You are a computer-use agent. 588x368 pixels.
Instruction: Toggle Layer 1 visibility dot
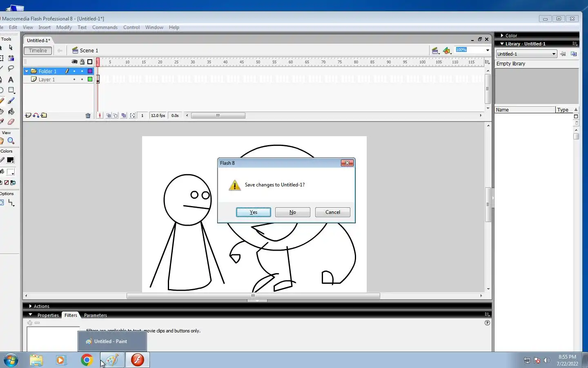[x=74, y=79]
